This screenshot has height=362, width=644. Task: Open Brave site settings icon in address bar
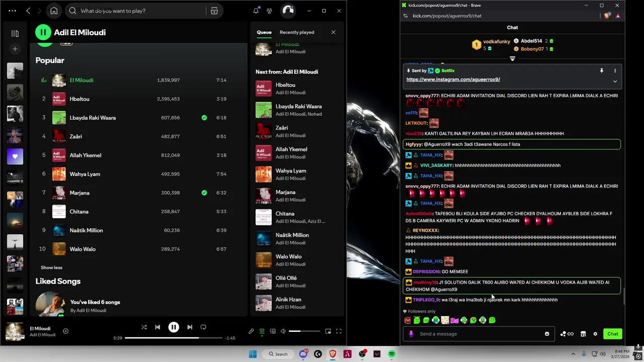click(406, 16)
